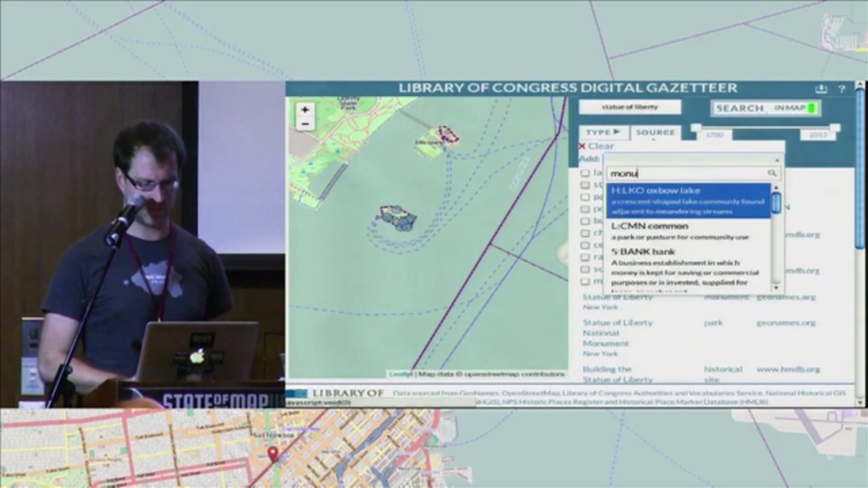Viewport: 868px width, 488px height.
Task: Click the type list scrollbar thumb
Action: (776, 202)
